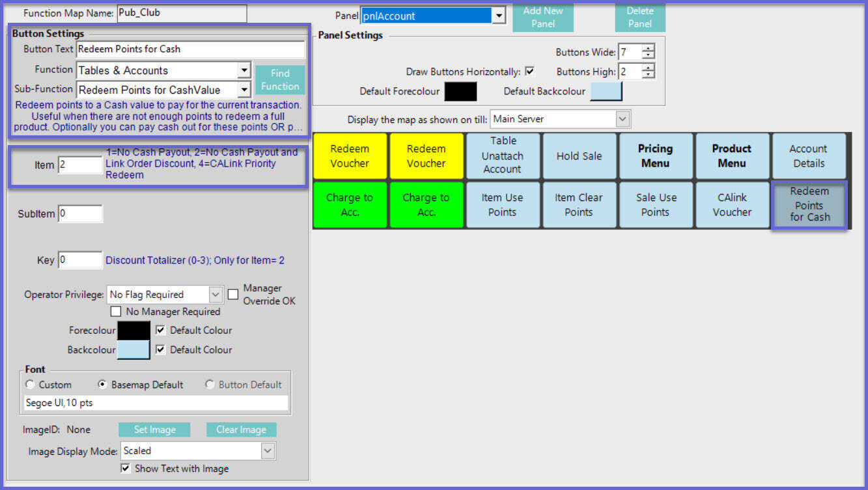The height and width of the screenshot is (490, 868).
Task: Click the Default Backcolour swatch in Panel Settings
Action: click(x=606, y=92)
